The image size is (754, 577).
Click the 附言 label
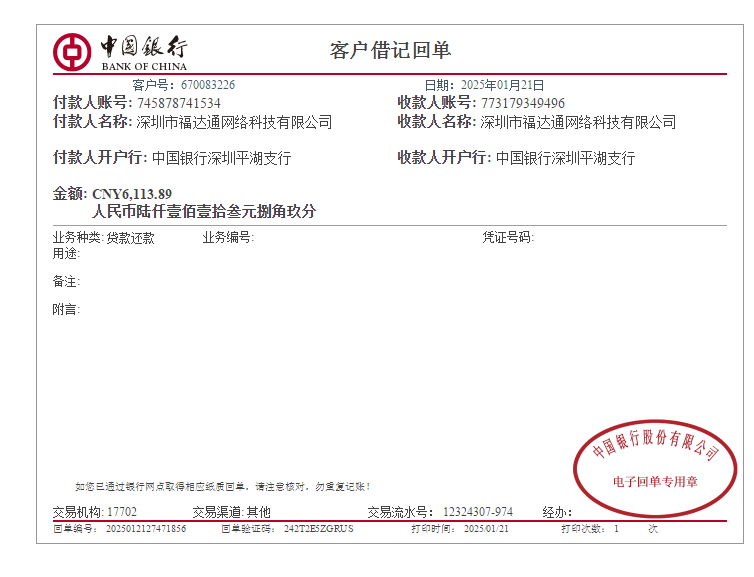[x=66, y=310]
